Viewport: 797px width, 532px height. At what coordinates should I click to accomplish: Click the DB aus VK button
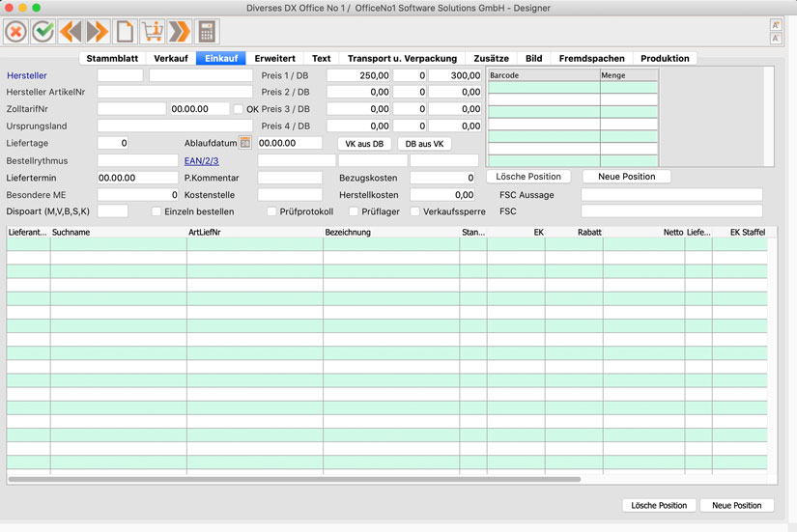424,144
